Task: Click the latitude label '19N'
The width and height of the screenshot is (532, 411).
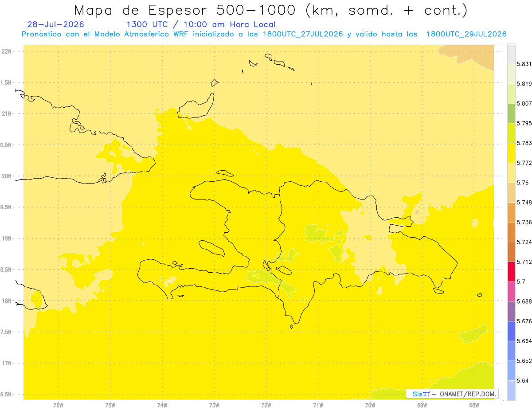Action: click(x=7, y=238)
